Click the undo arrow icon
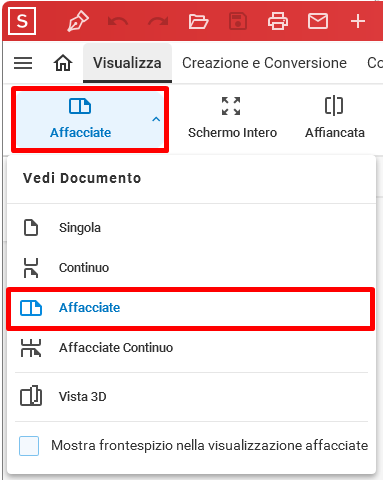 pos(118,22)
